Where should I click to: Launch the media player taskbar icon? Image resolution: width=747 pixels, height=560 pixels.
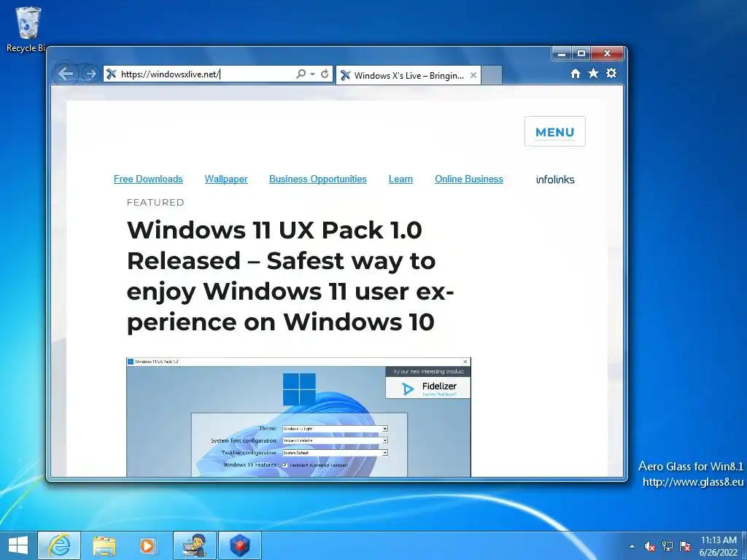(x=147, y=545)
